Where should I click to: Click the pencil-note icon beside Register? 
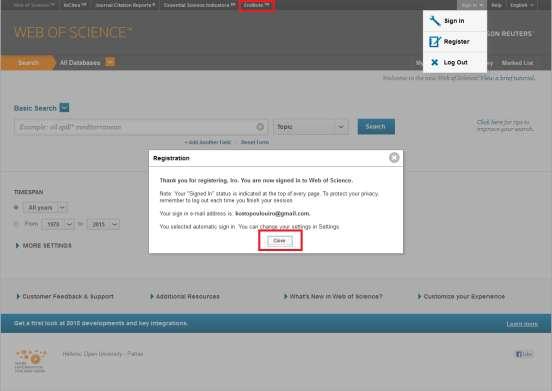[435, 42]
